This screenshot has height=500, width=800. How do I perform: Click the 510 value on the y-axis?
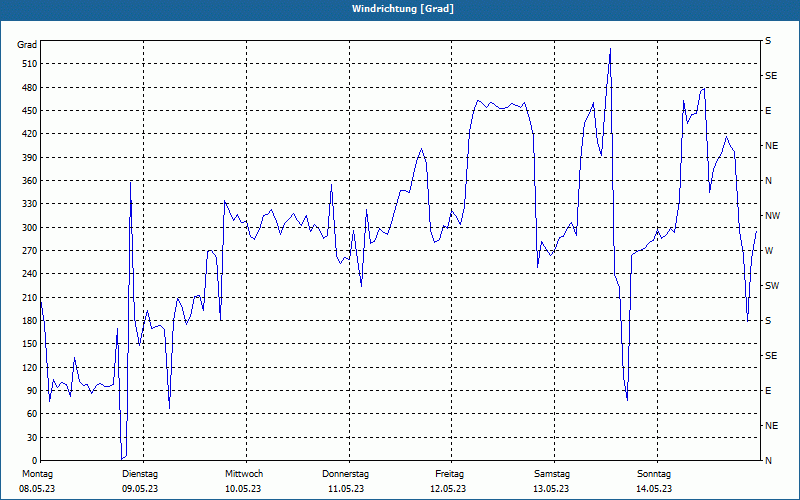click(x=30, y=64)
